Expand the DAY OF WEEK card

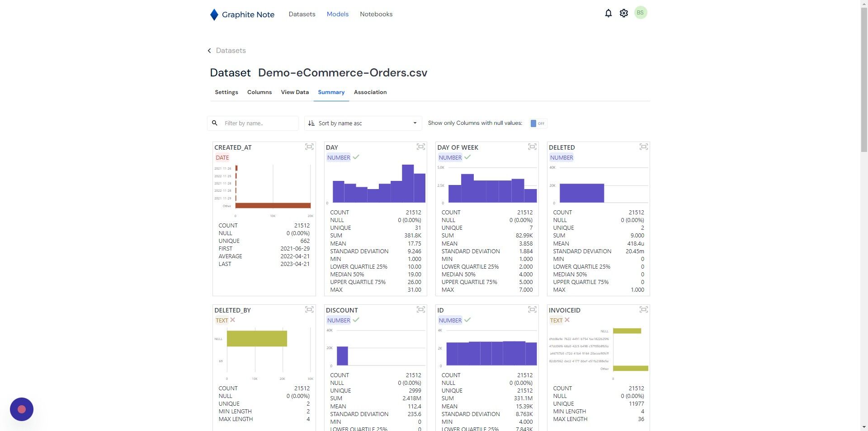pyautogui.click(x=532, y=147)
